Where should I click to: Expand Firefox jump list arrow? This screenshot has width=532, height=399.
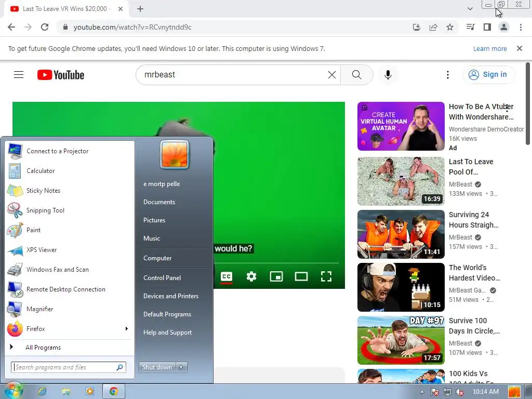[x=127, y=328]
